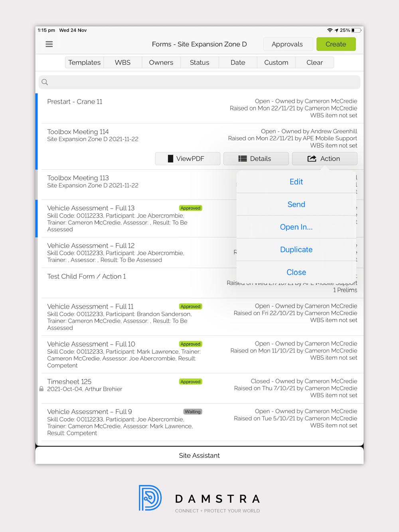Click the 'Forms - Site Expansion Zone D' title
Image resolution: width=399 pixels, height=532 pixels.
click(199, 44)
